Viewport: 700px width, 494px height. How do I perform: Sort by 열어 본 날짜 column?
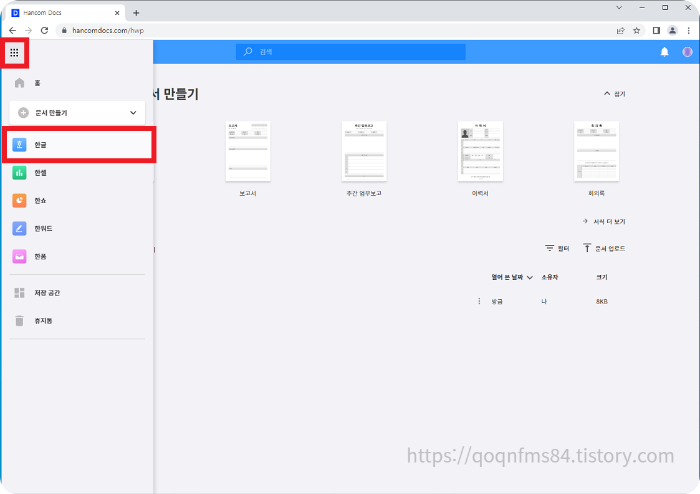512,277
